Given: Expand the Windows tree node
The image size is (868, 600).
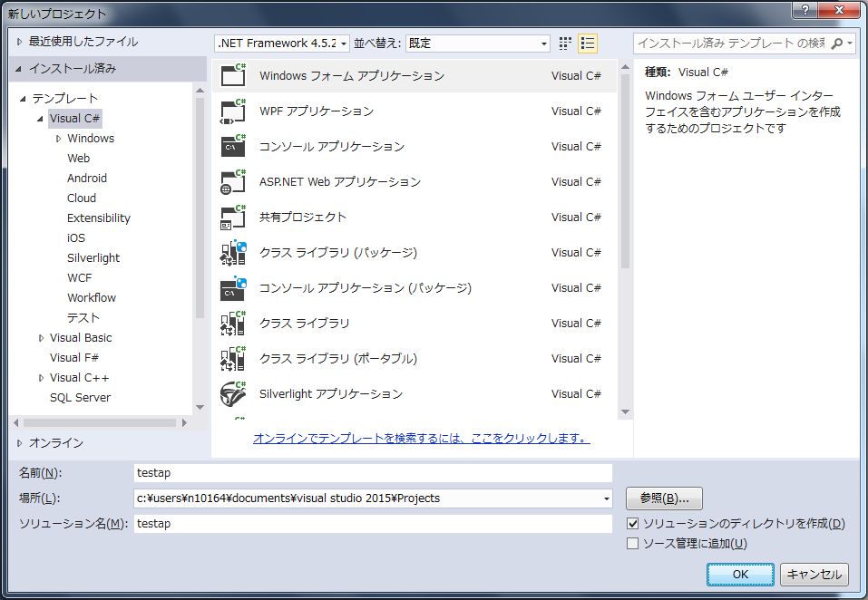Looking at the screenshot, I should point(59,139).
